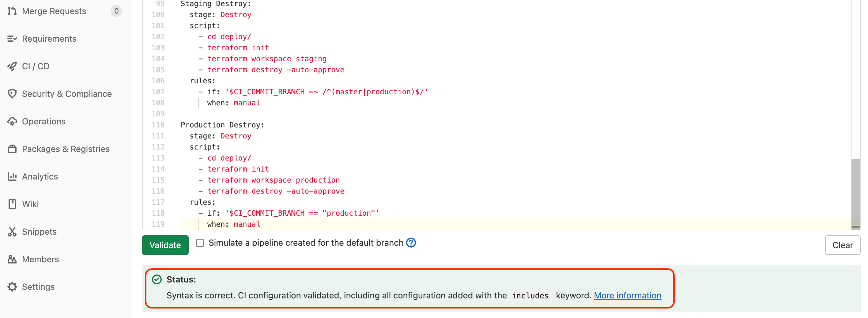Click the CI / CD rocket icon
868x318 pixels.
[12, 66]
